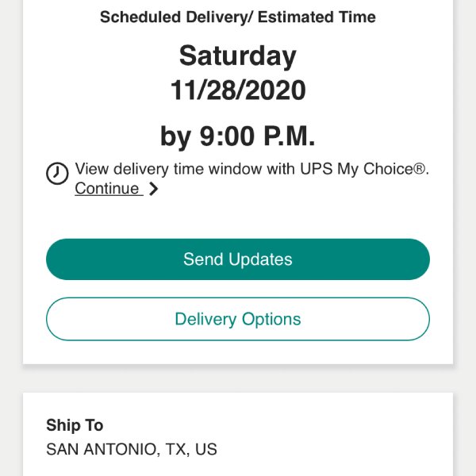476x476 pixels.
Task: Click the SAN ANTONIO, TX, US address
Action: (x=132, y=449)
